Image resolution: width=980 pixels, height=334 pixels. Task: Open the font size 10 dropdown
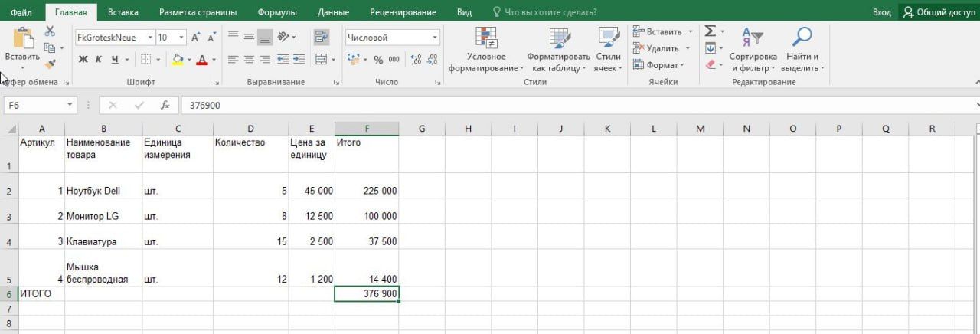point(181,37)
